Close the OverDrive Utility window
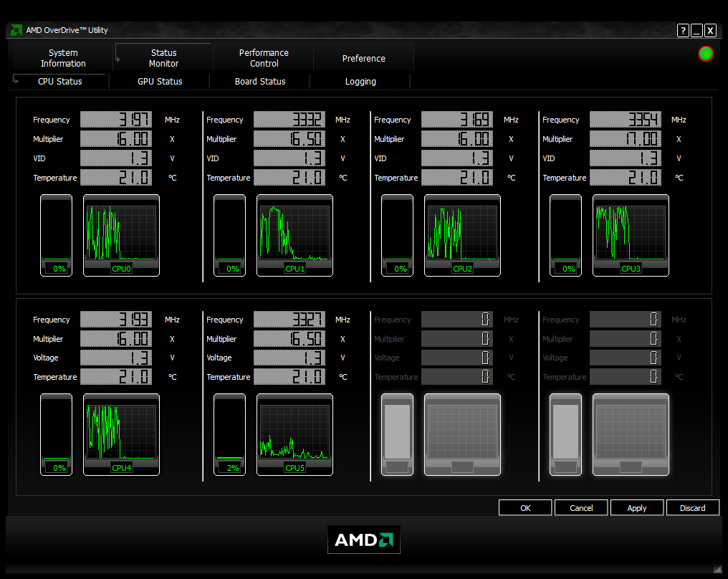The width and height of the screenshot is (728, 579). point(710,31)
